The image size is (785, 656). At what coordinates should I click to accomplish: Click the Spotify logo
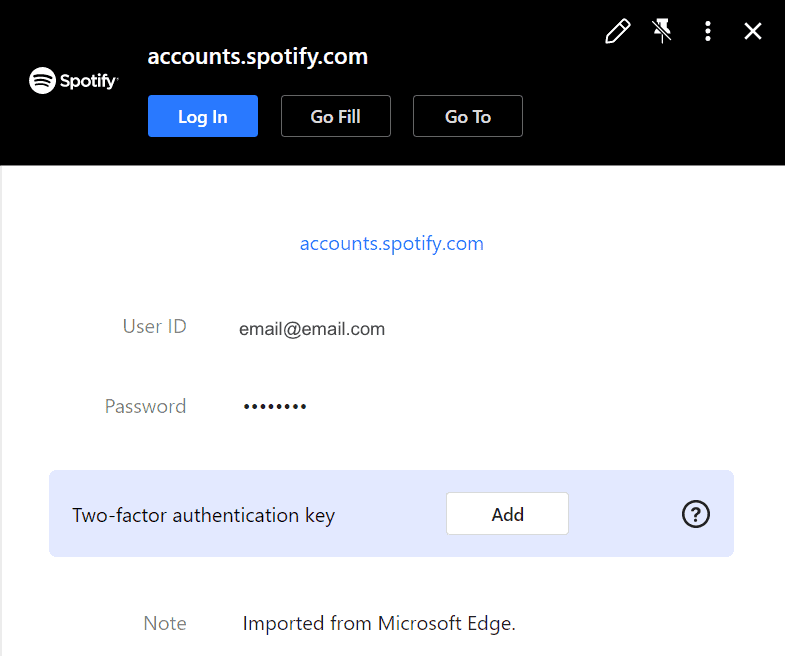(x=74, y=80)
